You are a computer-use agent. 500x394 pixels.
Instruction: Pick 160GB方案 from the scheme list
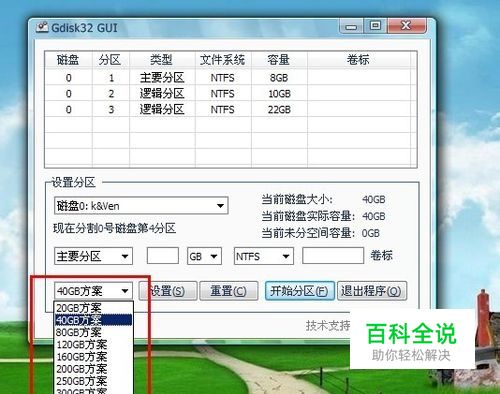[94, 356]
